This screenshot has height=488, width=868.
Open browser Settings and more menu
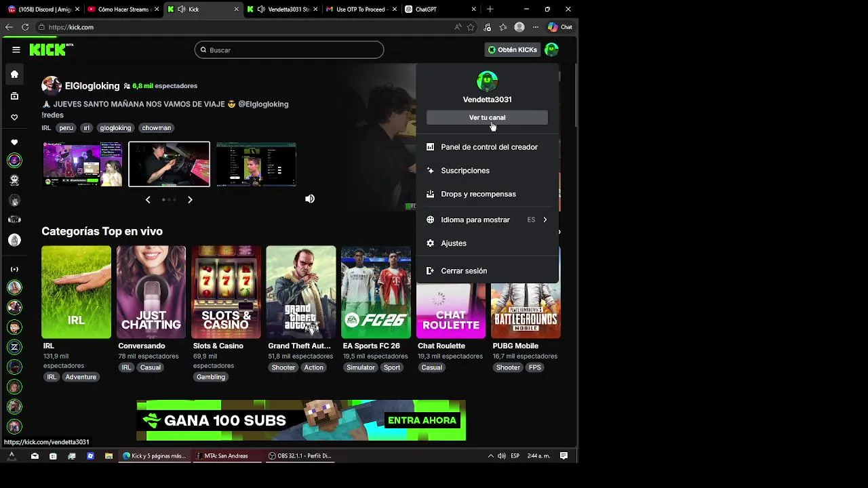[536, 27]
